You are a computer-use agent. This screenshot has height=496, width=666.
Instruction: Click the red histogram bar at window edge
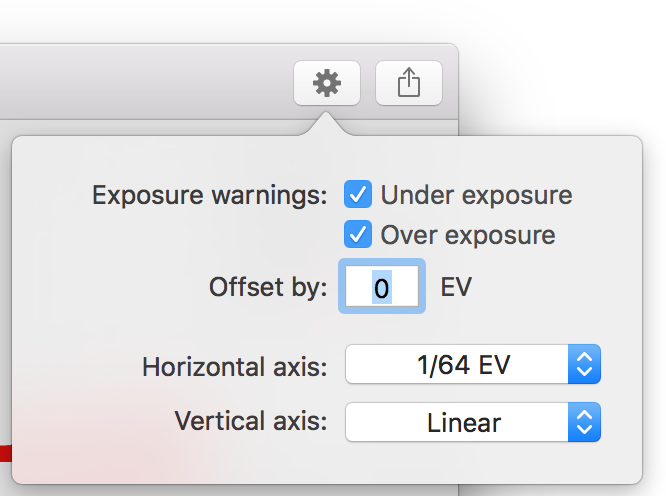click(x=6, y=453)
